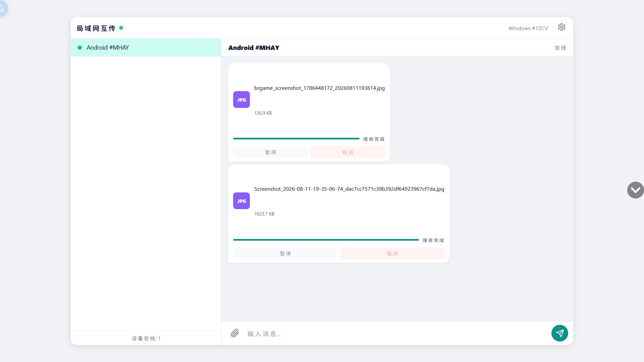Click the 设备在线: 1 status text
The height and width of the screenshot is (362, 644).
click(146, 338)
